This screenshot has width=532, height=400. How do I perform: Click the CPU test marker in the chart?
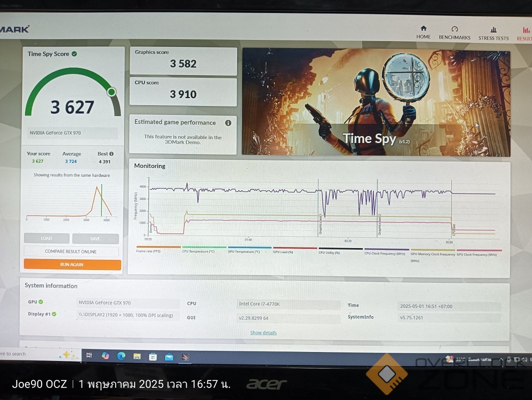pyautogui.click(x=453, y=229)
